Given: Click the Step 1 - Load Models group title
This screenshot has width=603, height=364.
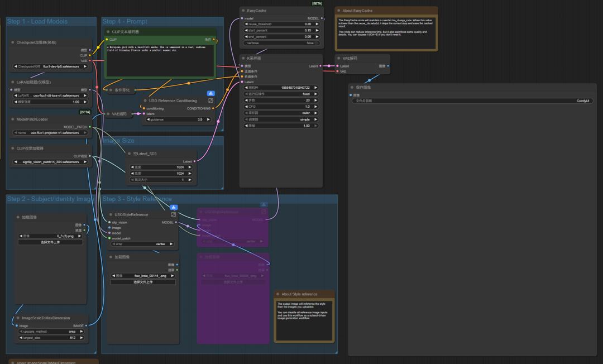Looking at the screenshot, I should [37, 22].
